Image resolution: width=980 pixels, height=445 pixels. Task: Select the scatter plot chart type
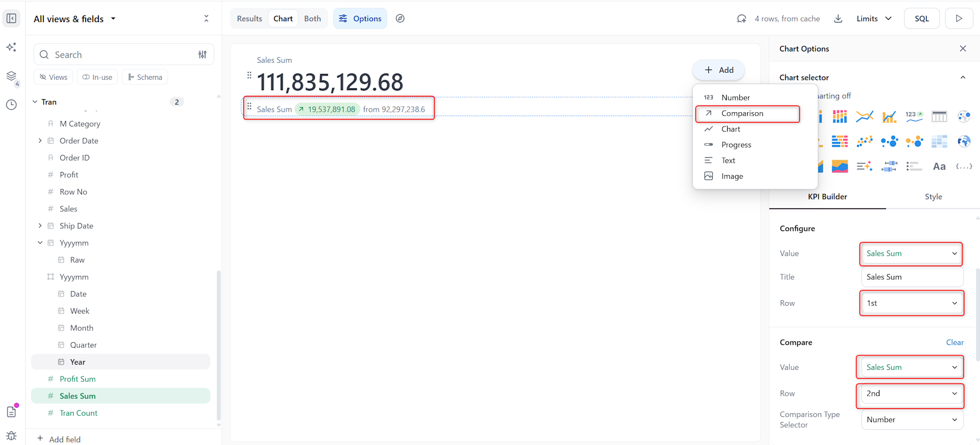tap(865, 142)
